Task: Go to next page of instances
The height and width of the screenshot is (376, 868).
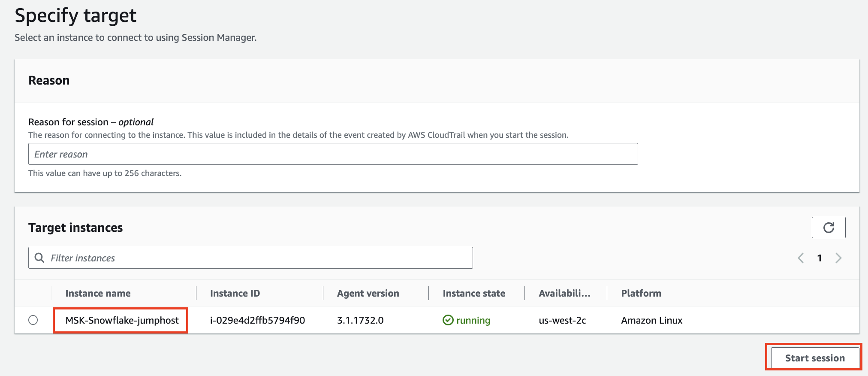Action: (x=838, y=258)
